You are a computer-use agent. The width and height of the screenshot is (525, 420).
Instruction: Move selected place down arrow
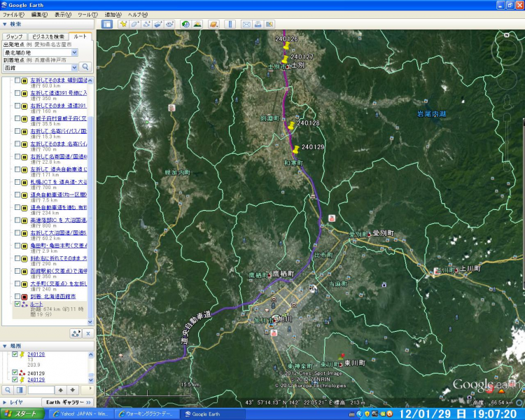click(73, 390)
